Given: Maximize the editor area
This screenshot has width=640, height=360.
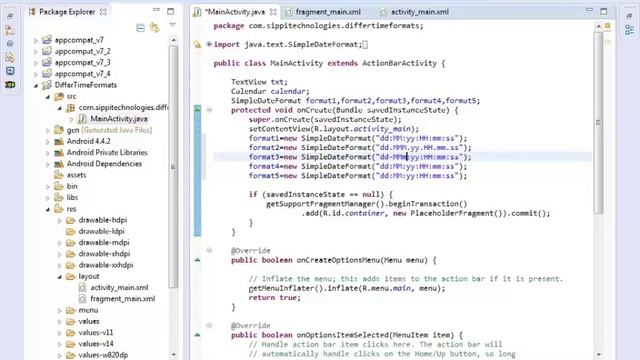Looking at the screenshot, I should point(604,11).
